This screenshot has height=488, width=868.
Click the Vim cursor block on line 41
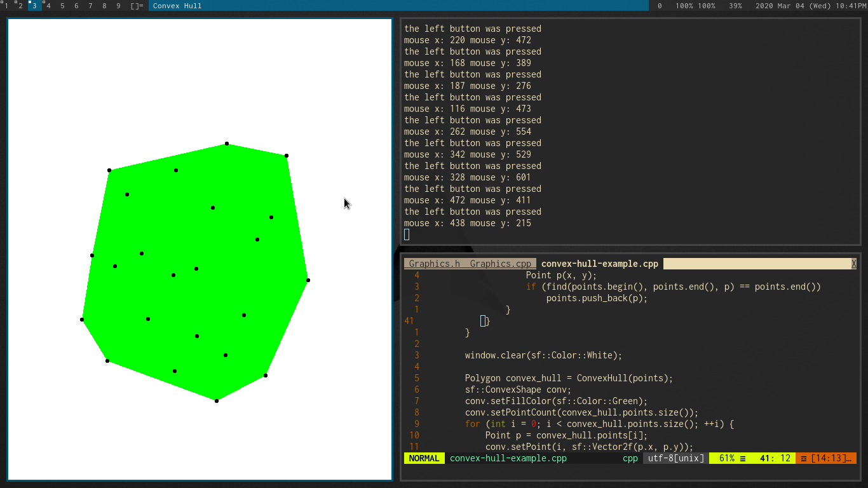[483, 321]
